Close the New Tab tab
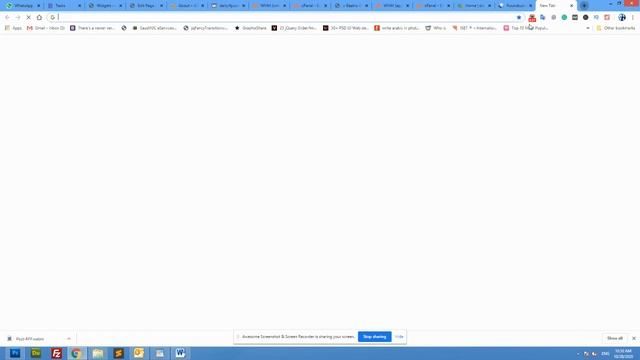Viewport: 640px width, 360px height. [571, 6]
